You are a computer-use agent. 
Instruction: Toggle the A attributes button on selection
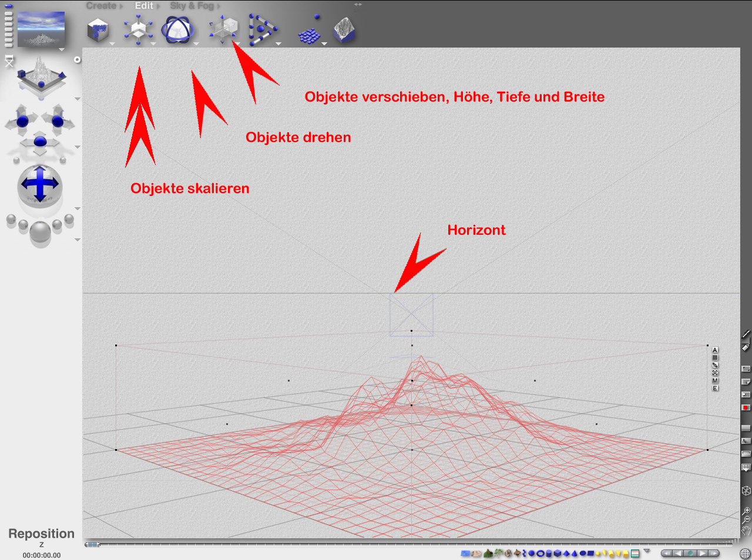pyautogui.click(x=715, y=350)
